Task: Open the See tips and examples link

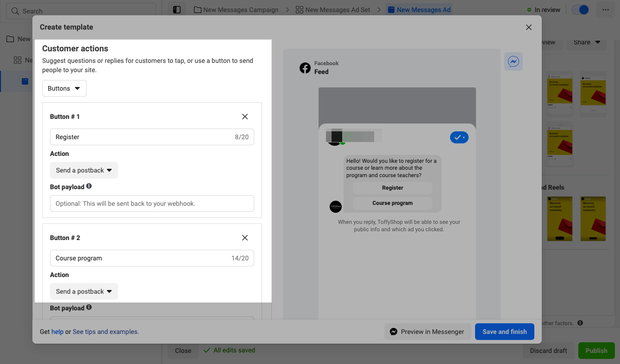Action: point(106,332)
